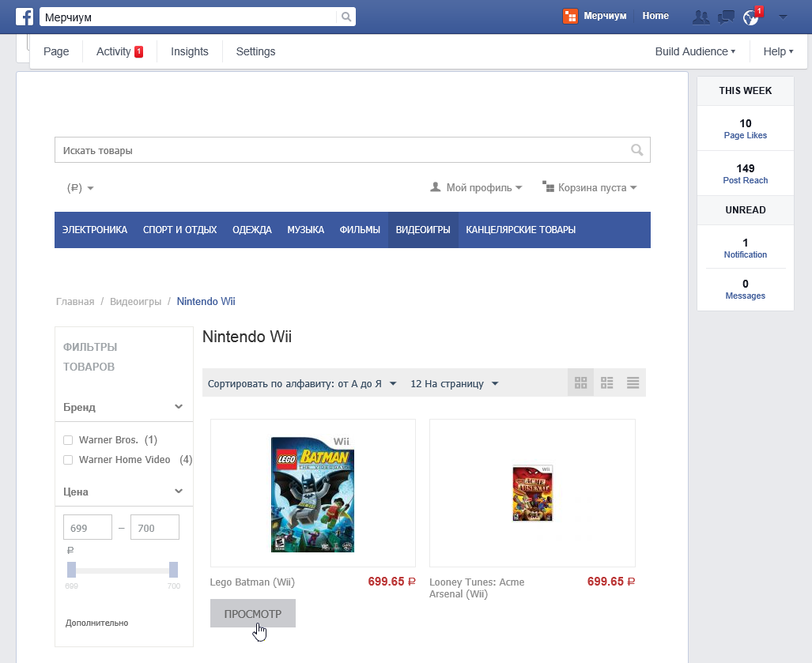
Task: Select the КАНЦЕЛЯРСКИЕ ТОВАРЫ category
Action: tap(520, 230)
